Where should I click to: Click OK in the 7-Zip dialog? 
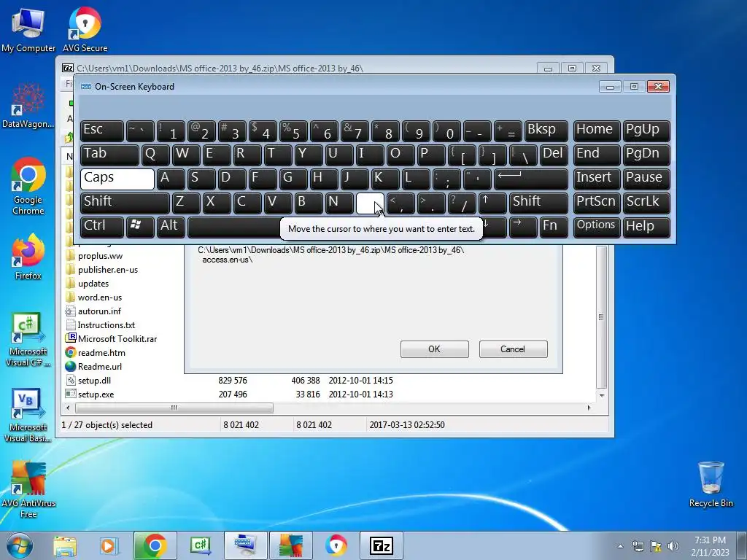click(x=435, y=349)
